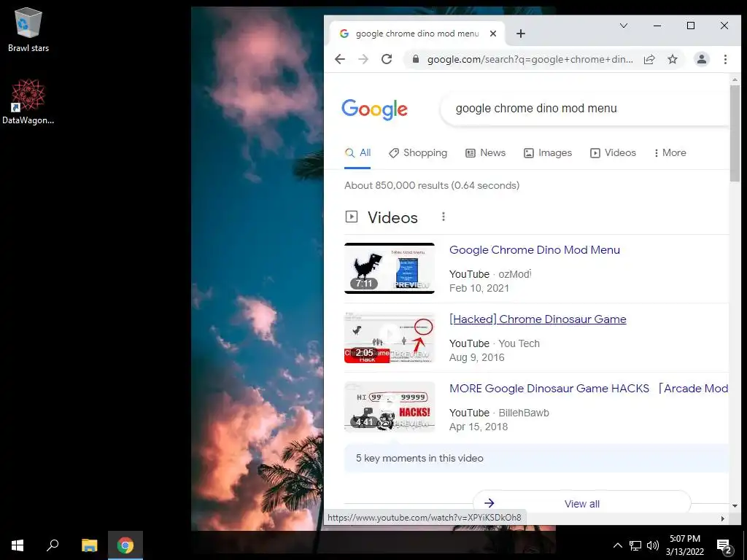
Task: Bookmark this tab with the star
Action: (x=672, y=59)
